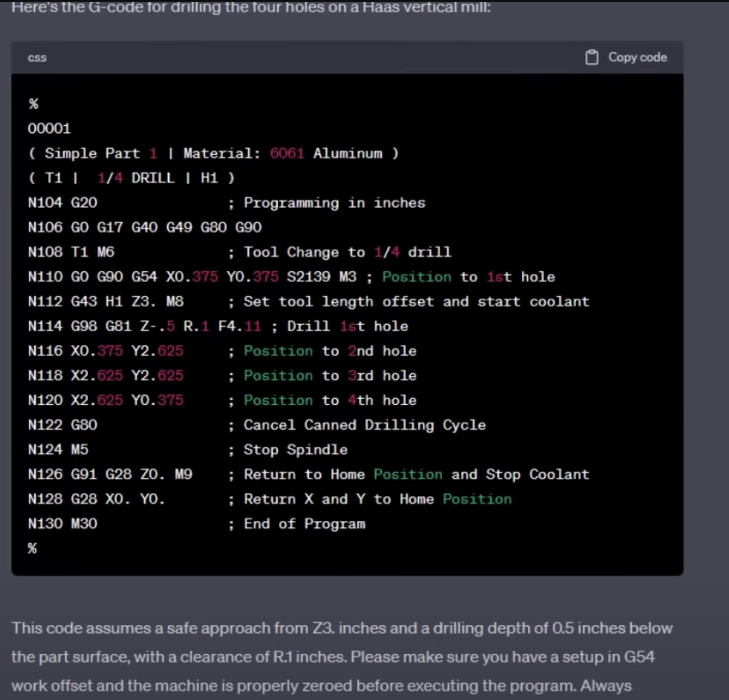Select the T1 quarter-inch drill comment line
Image resolution: width=729 pixels, height=700 pixels.
click(131, 178)
